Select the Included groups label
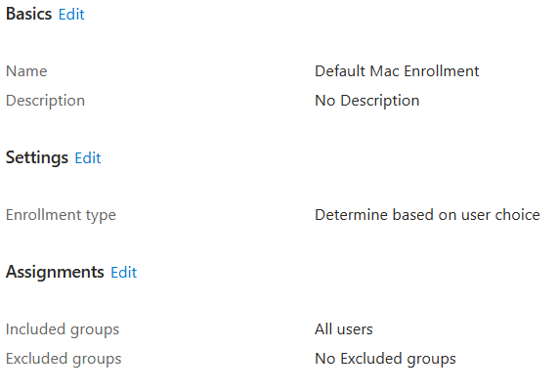This screenshot has width=558, height=392. point(63,329)
